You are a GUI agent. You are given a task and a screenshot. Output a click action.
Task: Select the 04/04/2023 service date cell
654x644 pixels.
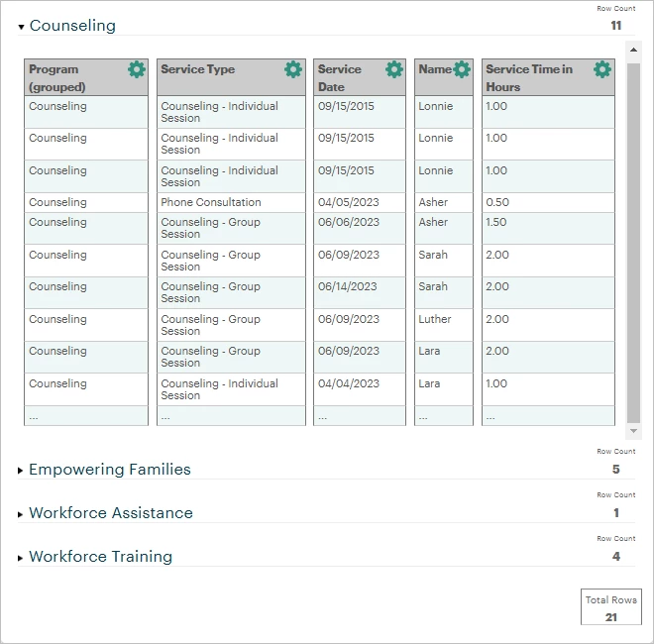click(x=360, y=389)
